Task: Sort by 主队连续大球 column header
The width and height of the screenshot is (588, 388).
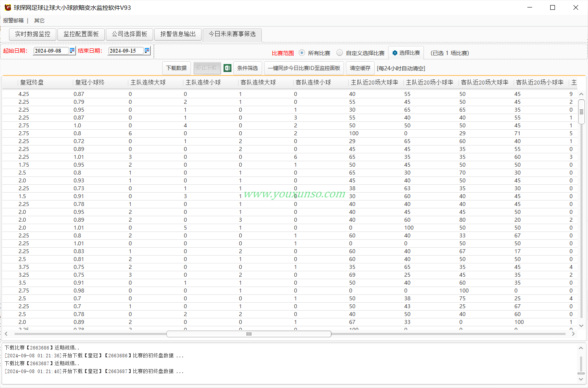Action: click(156, 82)
